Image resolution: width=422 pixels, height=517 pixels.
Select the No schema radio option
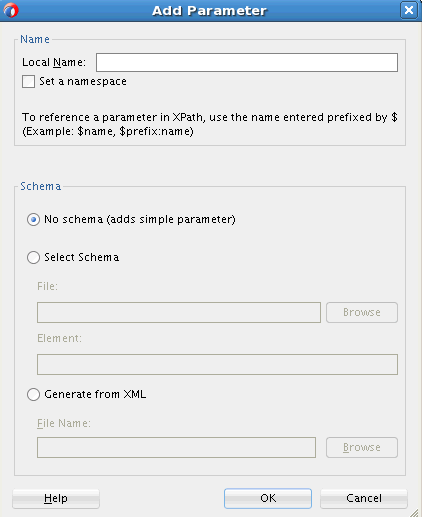(x=33, y=220)
